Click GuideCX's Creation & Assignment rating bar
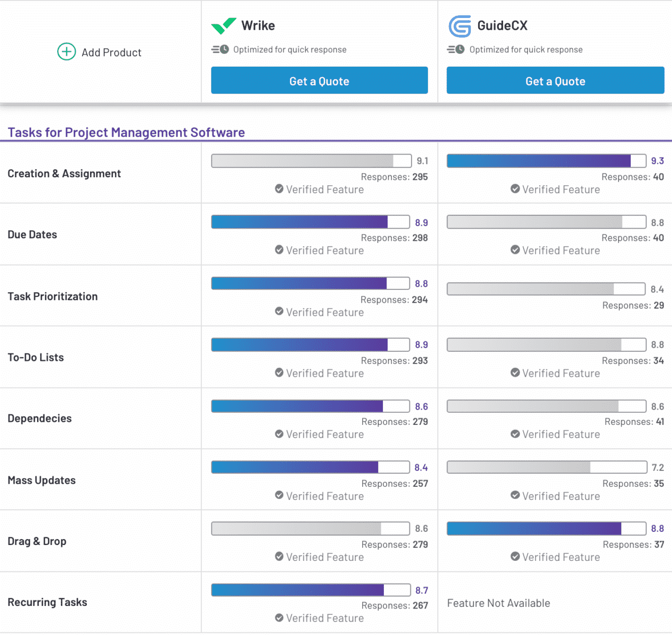This screenshot has height=635, width=672. (x=546, y=161)
